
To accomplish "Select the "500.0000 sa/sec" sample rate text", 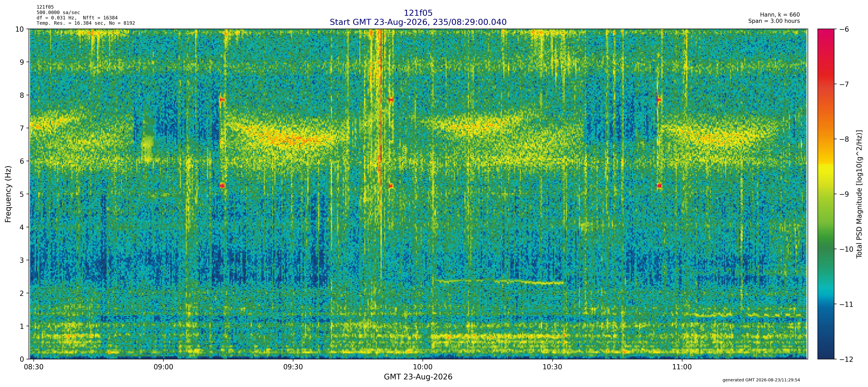I will [58, 12].
